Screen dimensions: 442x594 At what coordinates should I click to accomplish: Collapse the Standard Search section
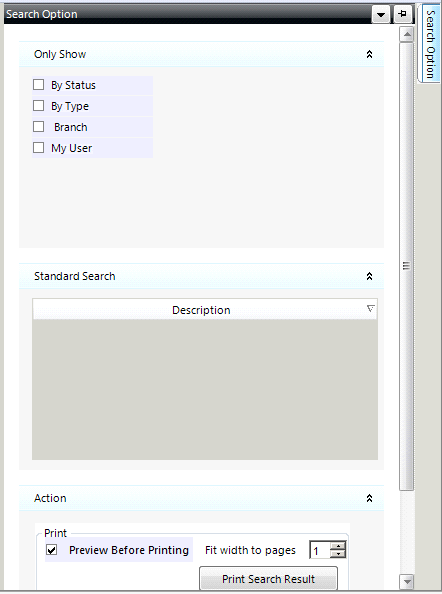click(369, 276)
